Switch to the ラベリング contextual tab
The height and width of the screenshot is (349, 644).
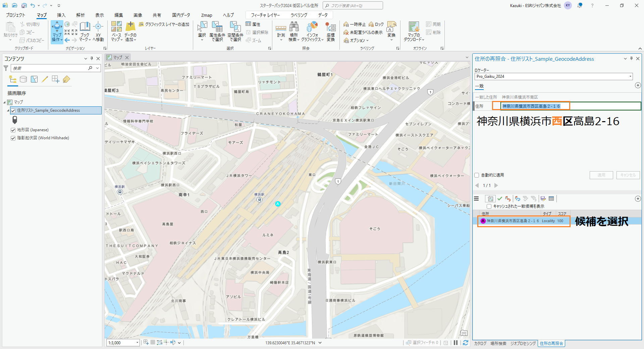click(299, 15)
